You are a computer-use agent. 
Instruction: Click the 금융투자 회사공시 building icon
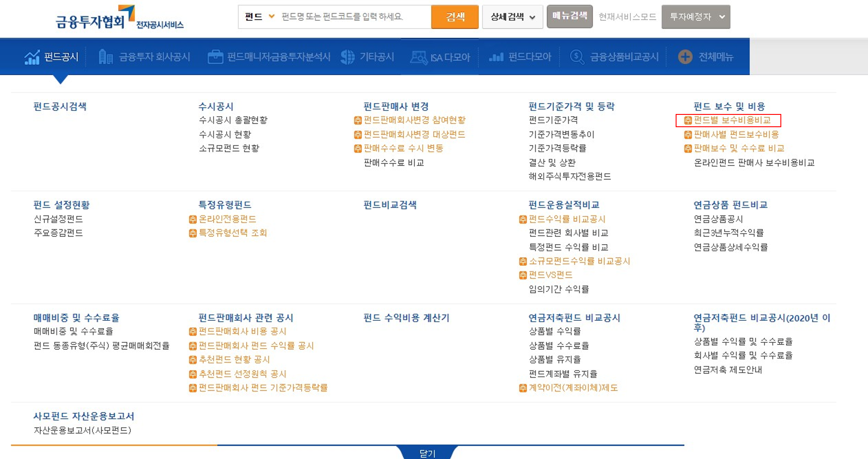tap(105, 56)
